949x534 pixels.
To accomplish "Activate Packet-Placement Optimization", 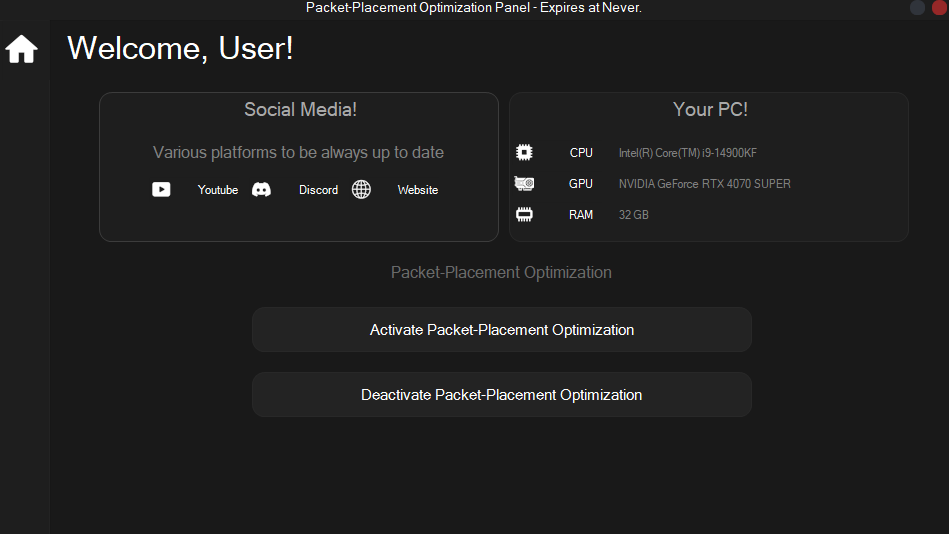I will 502,329.
